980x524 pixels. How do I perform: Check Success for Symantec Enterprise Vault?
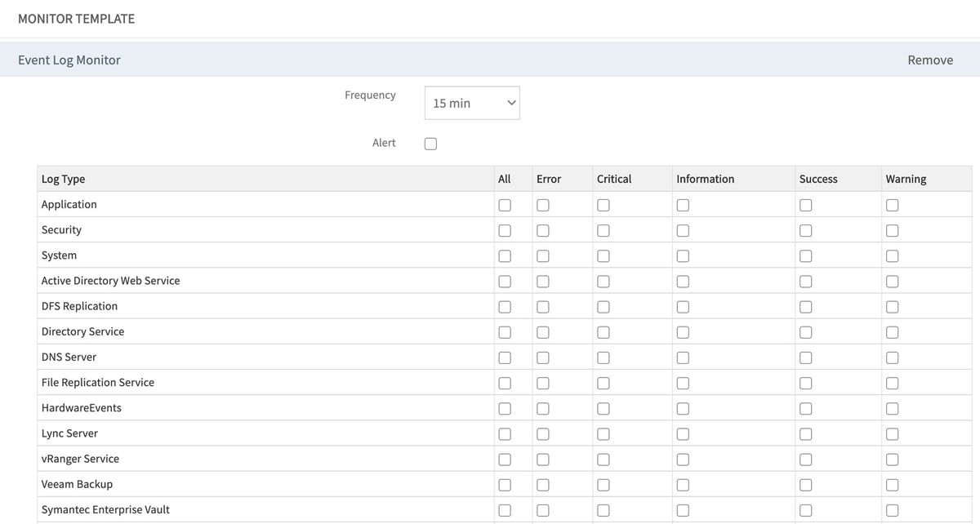[x=806, y=510]
